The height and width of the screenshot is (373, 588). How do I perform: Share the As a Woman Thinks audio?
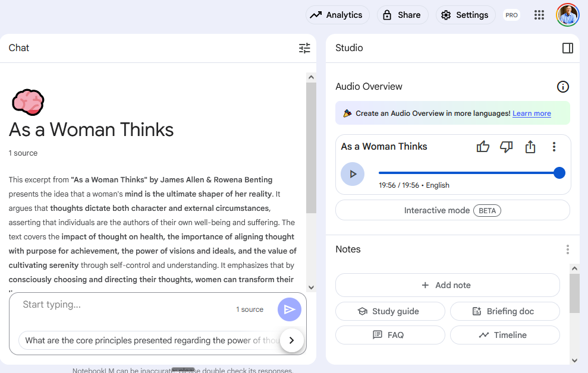pos(530,147)
